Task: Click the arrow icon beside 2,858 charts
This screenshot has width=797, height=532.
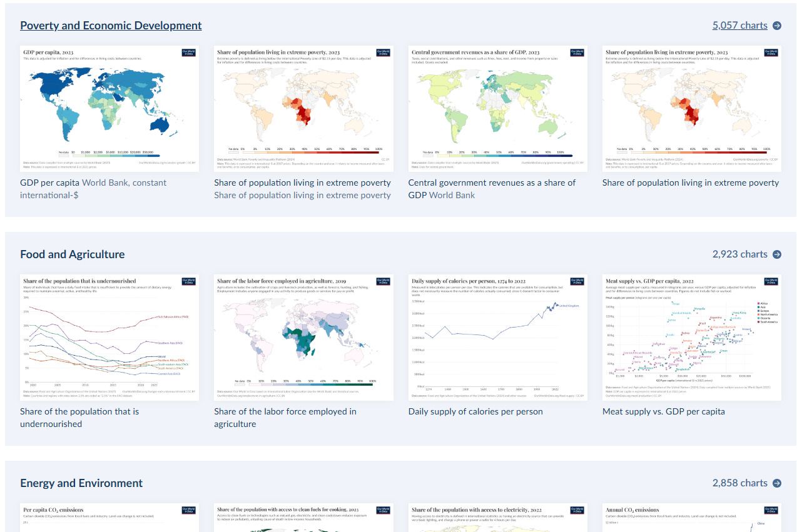Action: pos(777,483)
